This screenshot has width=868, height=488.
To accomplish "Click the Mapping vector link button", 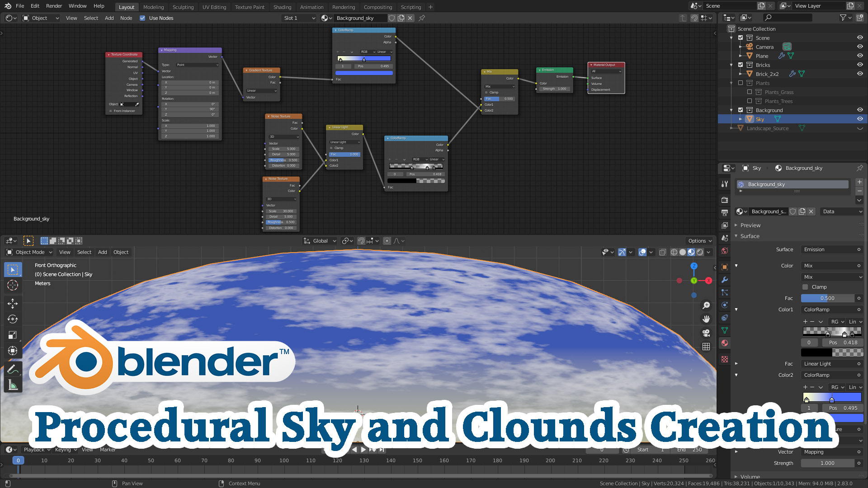I will click(x=832, y=452).
